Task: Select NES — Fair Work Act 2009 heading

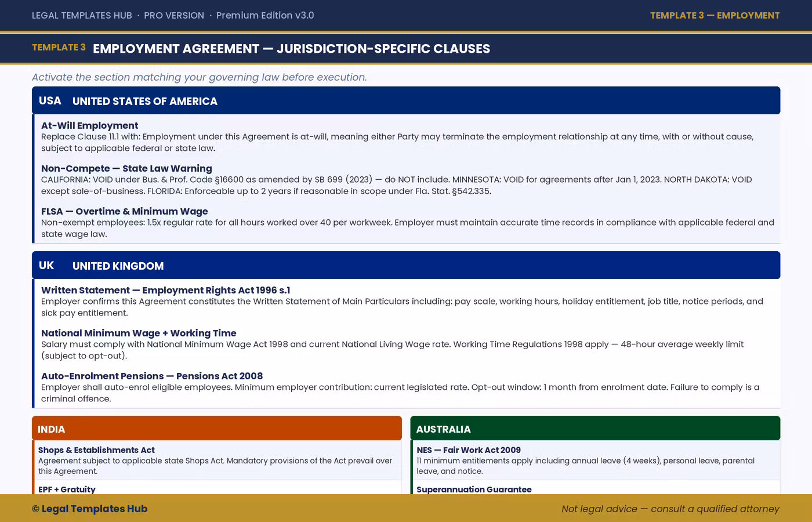Action: click(x=468, y=450)
